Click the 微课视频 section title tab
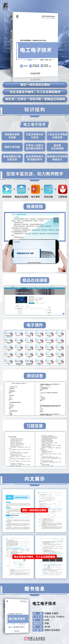69x644 pixels. 35,207
